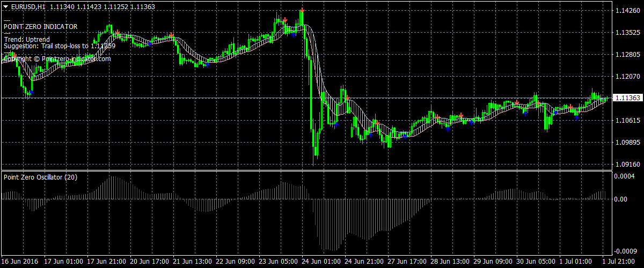Click the '24 Jun 21:00' time label

pyautogui.click(x=364, y=262)
